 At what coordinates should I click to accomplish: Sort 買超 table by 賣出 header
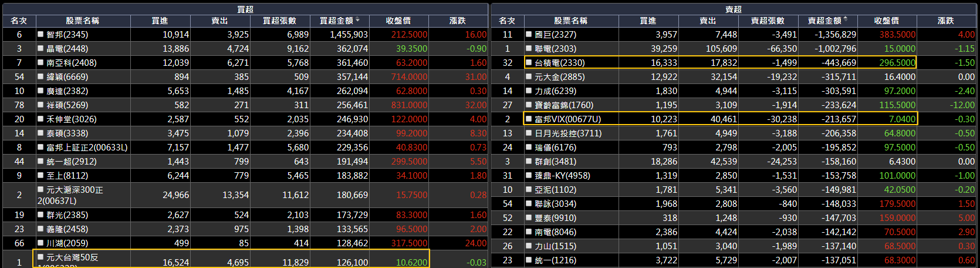point(220,21)
